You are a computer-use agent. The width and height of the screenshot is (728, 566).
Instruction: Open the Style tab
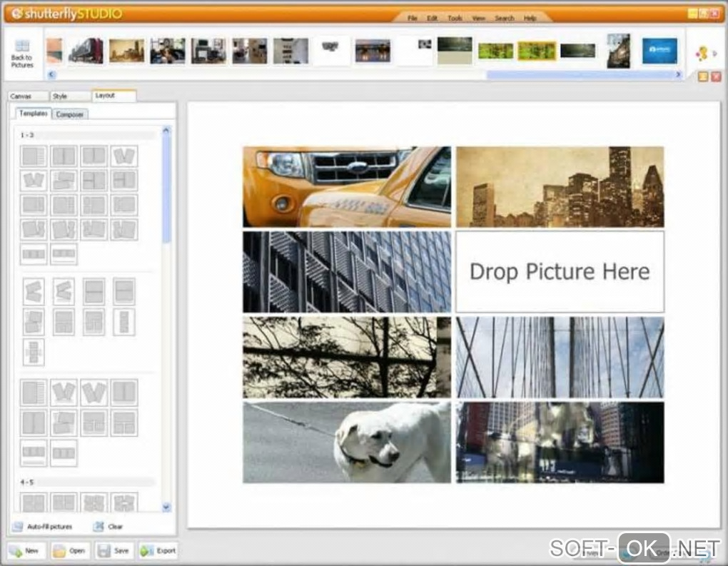point(60,96)
